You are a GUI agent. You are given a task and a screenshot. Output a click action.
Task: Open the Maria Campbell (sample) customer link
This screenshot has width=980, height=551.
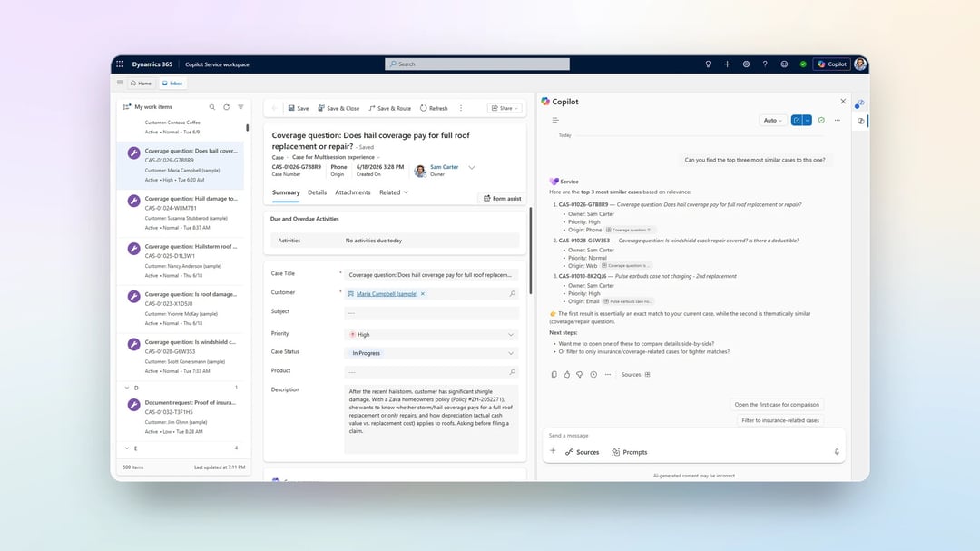tap(387, 294)
